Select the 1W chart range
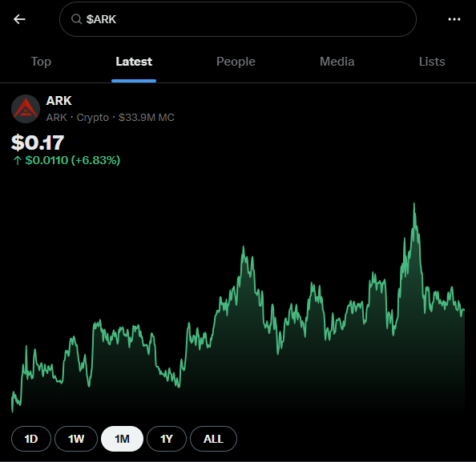Screen dimensions: 476x462 [76, 439]
